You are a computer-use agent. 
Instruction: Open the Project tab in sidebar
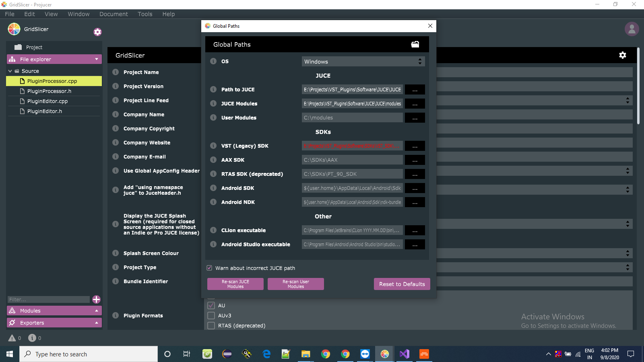[54, 47]
